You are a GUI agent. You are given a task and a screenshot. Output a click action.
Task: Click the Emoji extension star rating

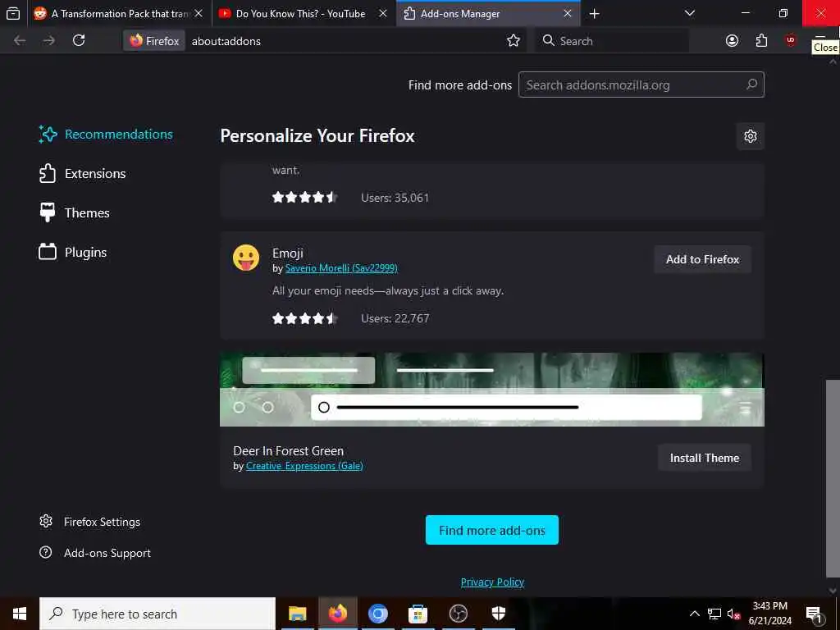tap(304, 318)
